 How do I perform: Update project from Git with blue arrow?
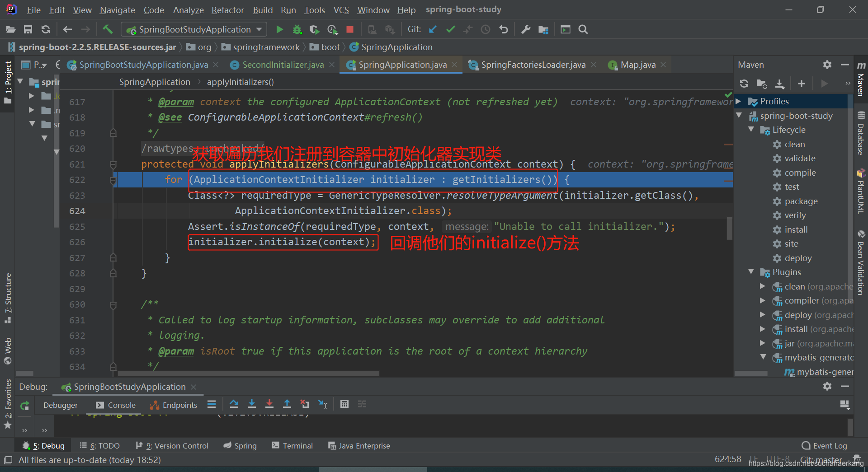click(x=433, y=29)
